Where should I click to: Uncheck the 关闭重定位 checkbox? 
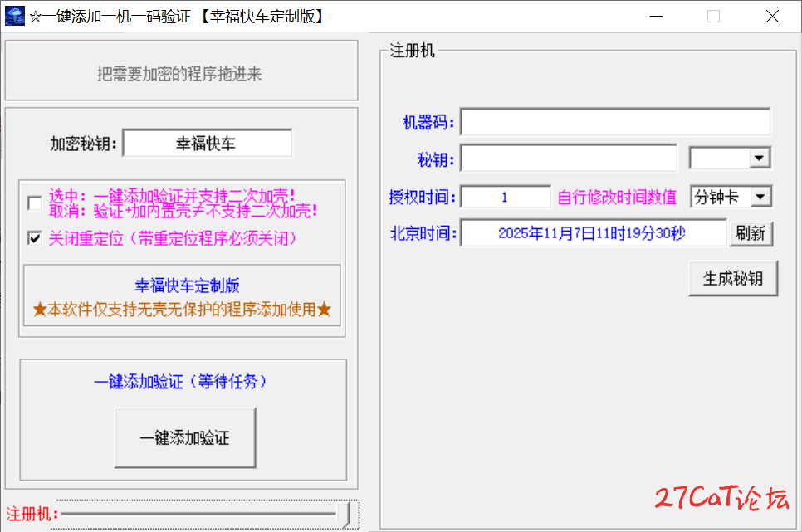[x=34, y=239]
